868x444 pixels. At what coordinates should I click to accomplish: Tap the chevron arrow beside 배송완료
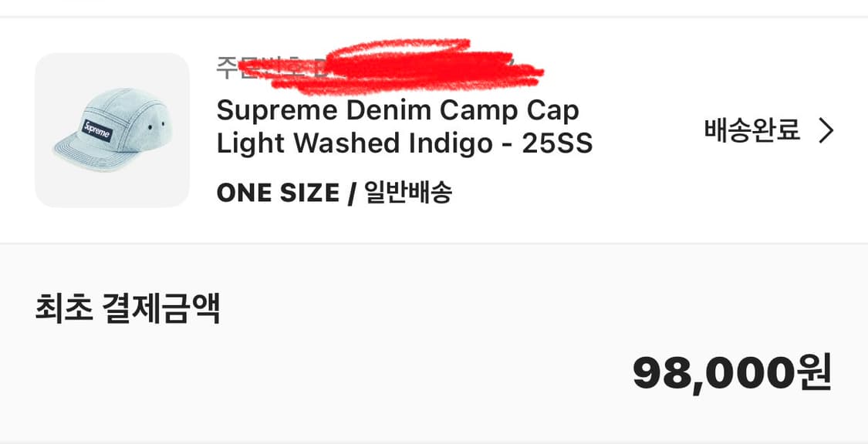point(826,132)
